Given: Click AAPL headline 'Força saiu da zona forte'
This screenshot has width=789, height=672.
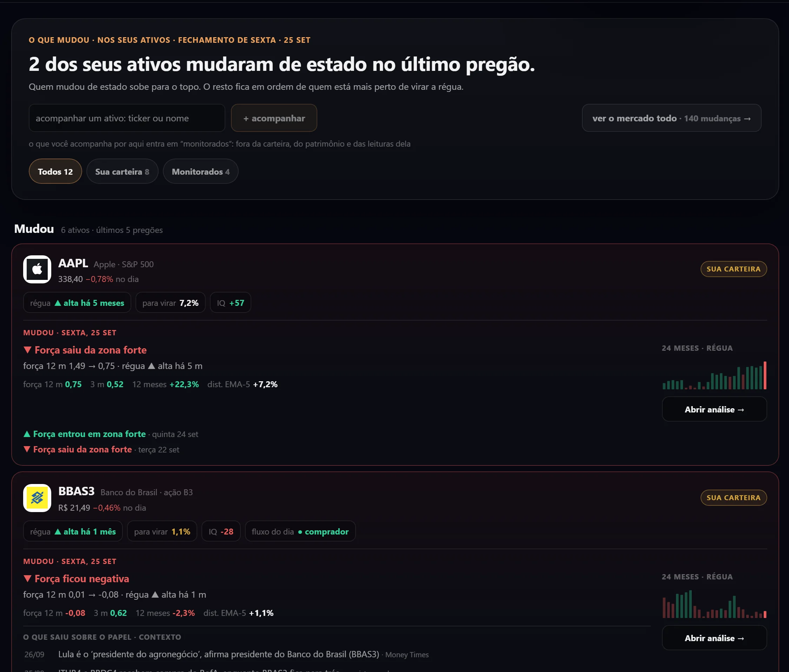Looking at the screenshot, I should [85, 350].
